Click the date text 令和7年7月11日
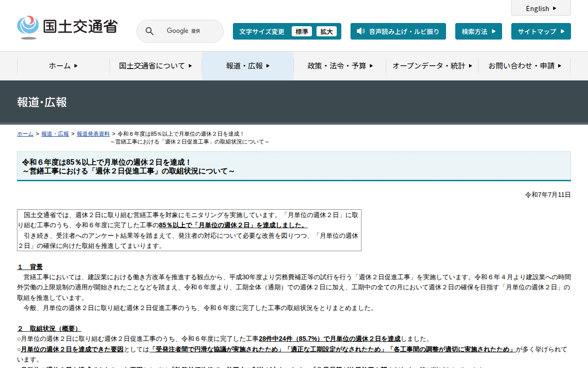588x368 pixels. (x=548, y=195)
